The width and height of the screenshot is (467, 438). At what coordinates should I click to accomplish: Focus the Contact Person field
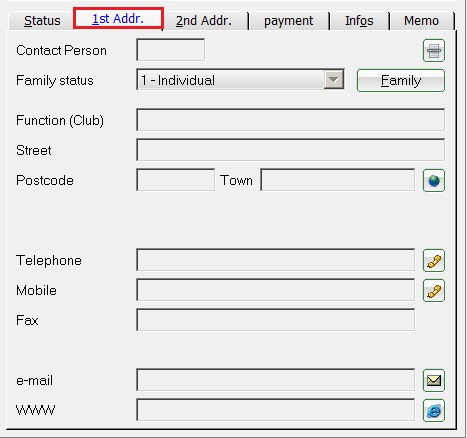[171, 50]
